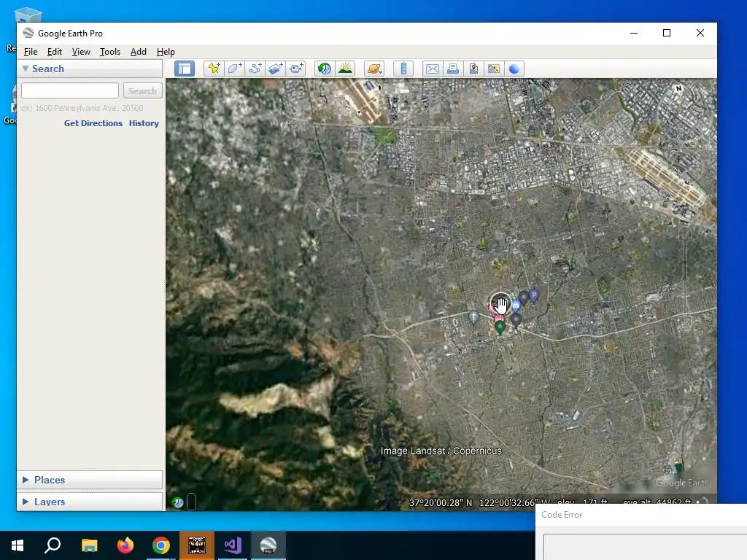
Task: Click into the search text field
Action: 70,90
